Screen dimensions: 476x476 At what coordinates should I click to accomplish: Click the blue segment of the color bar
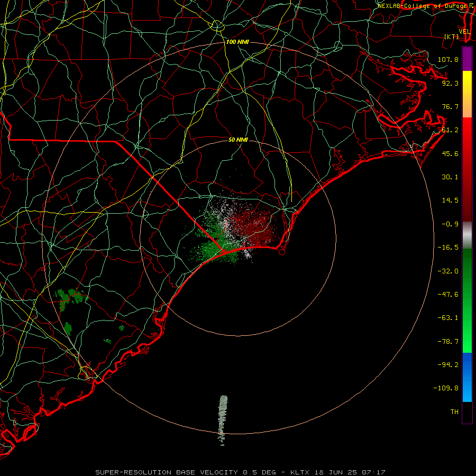tap(467, 377)
